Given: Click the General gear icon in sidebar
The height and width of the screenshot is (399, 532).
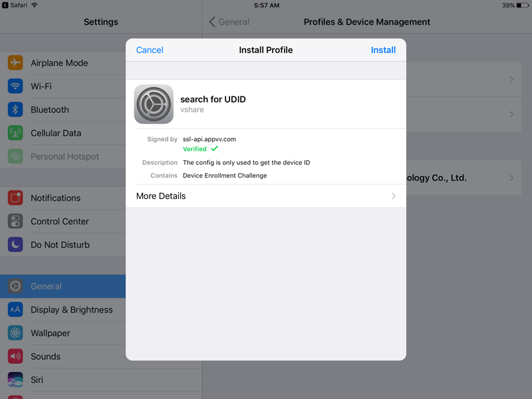Looking at the screenshot, I should click(15, 287).
